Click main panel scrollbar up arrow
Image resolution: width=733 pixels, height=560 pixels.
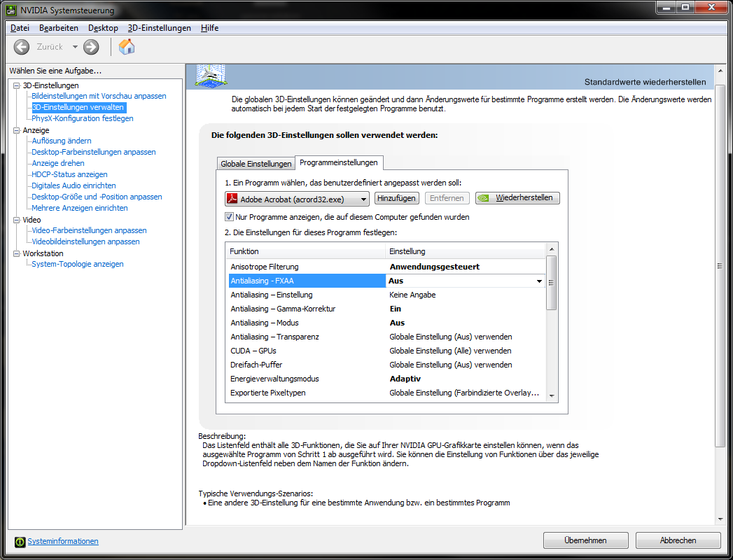[x=720, y=71]
